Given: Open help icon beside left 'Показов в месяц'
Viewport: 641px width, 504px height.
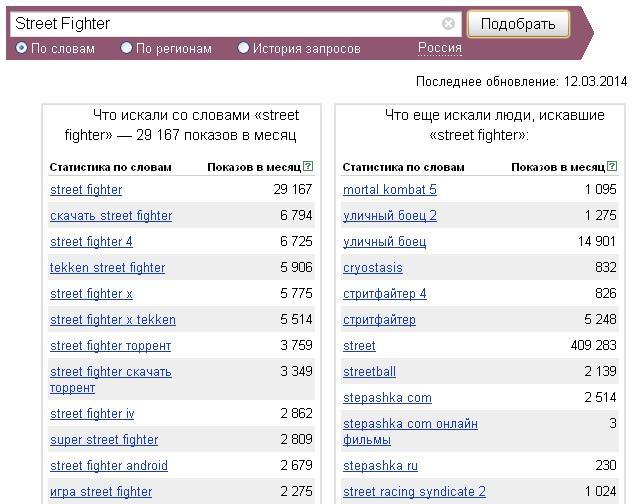Looking at the screenshot, I should tap(309, 166).
